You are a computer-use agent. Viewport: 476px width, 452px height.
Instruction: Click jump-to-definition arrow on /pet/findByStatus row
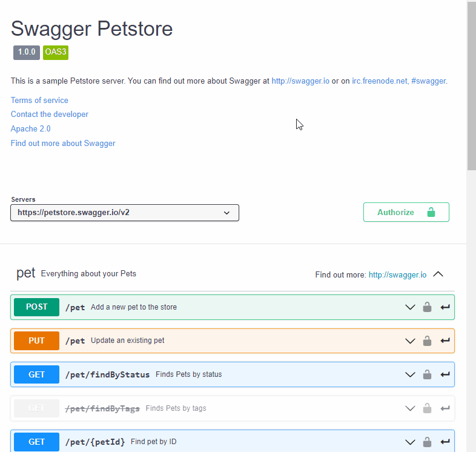point(445,374)
